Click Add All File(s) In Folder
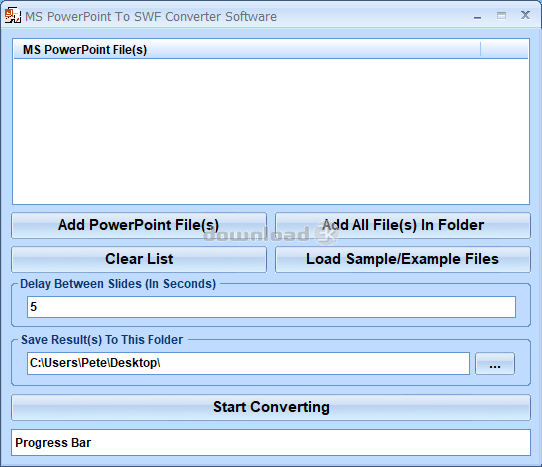Screen dimensions: 542x467 point(403,225)
